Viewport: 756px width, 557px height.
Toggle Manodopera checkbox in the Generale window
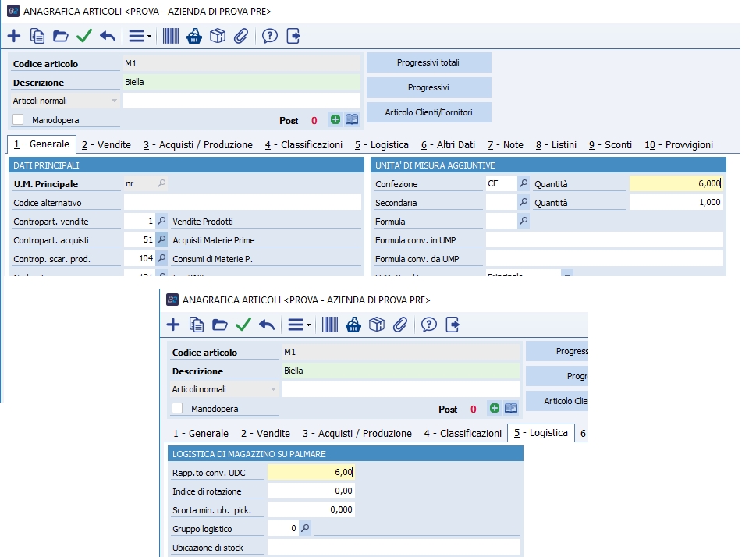(x=19, y=120)
